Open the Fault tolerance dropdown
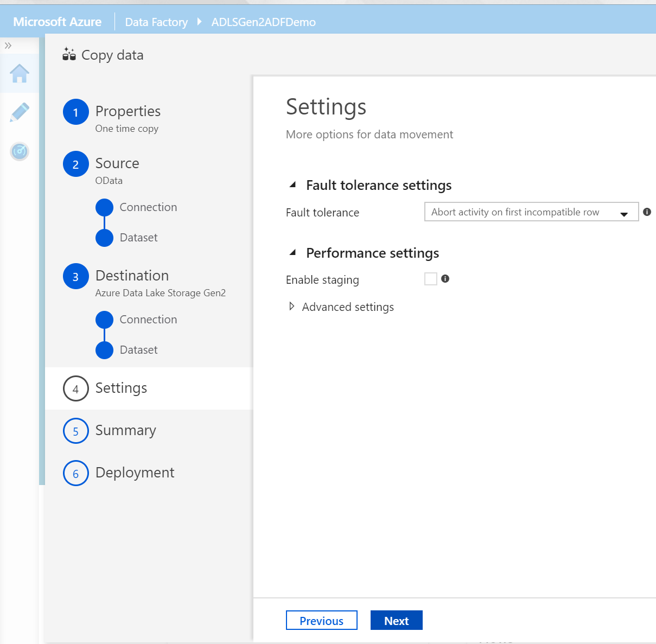 [x=623, y=212]
